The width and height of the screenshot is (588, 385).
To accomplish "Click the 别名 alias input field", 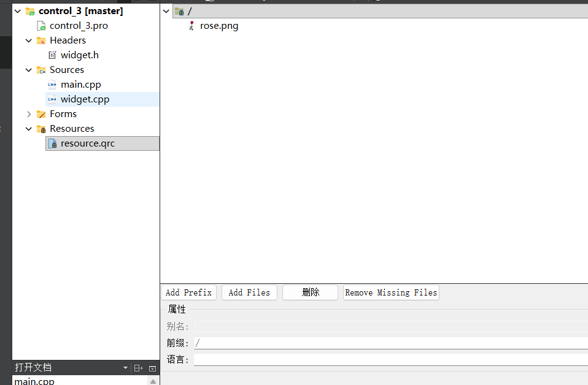I will point(391,326).
